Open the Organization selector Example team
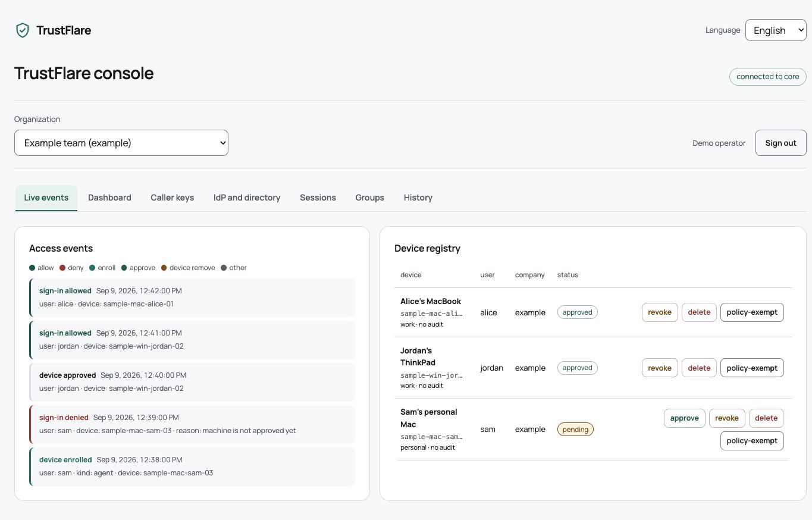 121,143
